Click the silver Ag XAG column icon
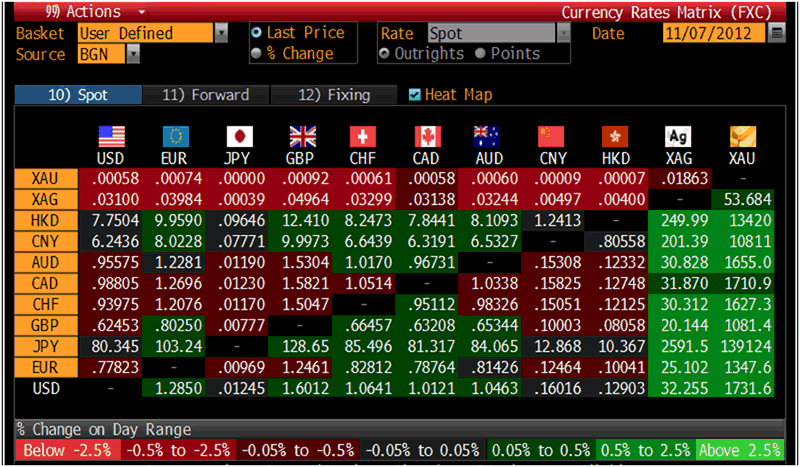The width and height of the screenshot is (800, 467). [678, 137]
